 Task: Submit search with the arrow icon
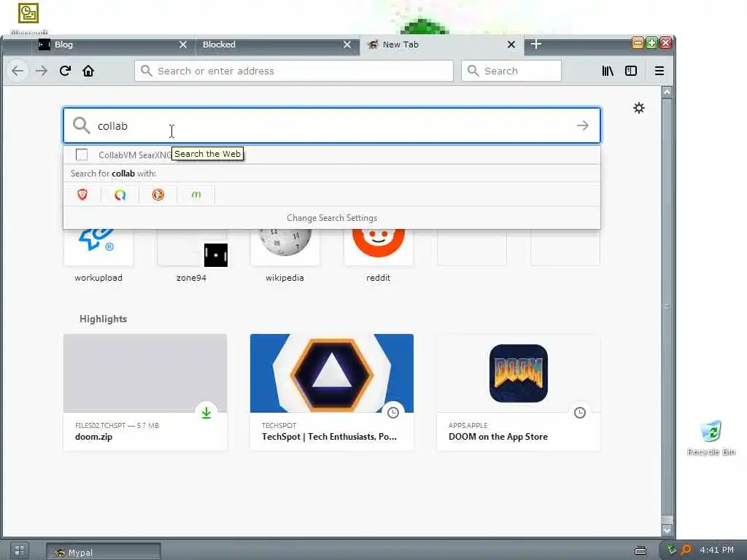coord(582,125)
